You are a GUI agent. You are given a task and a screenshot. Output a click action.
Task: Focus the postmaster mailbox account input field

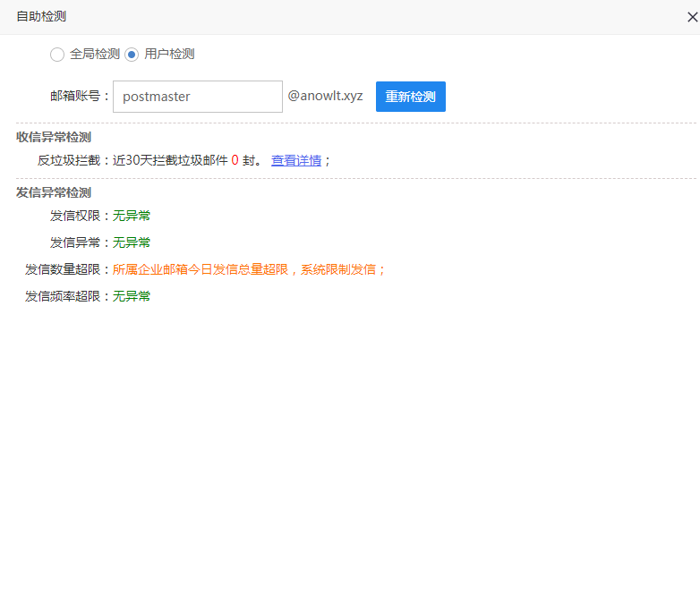coord(197,97)
